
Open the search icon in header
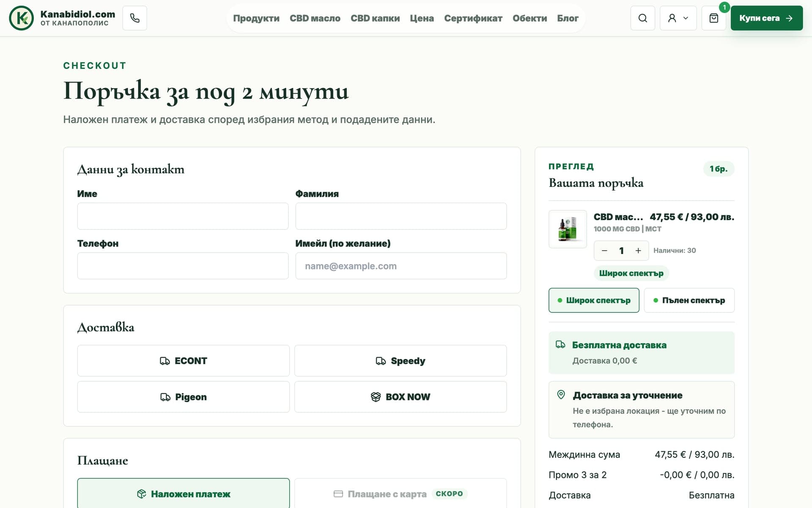(642, 18)
